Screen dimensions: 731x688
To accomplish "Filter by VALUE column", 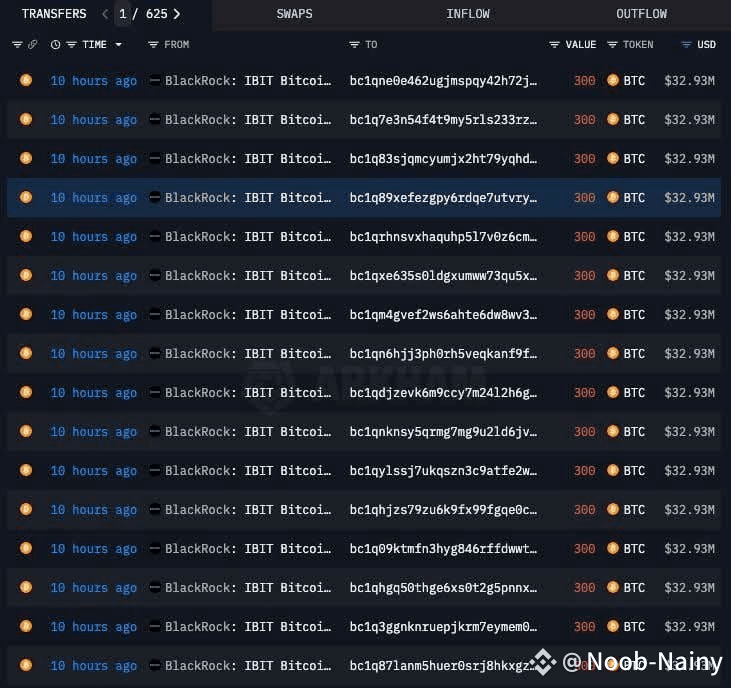I will pos(554,45).
